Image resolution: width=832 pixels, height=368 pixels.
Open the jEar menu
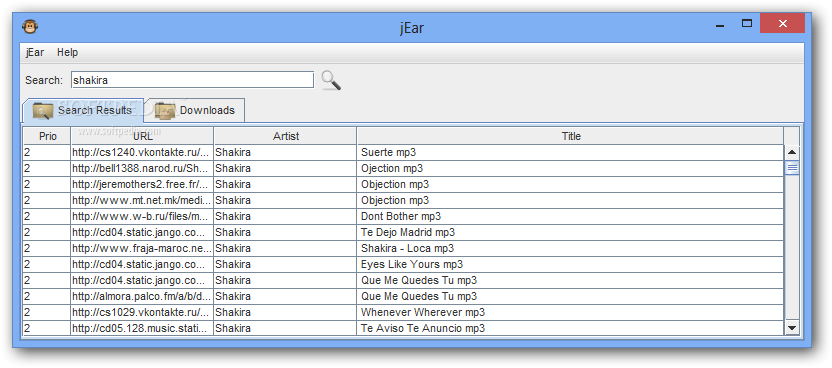[35, 52]
